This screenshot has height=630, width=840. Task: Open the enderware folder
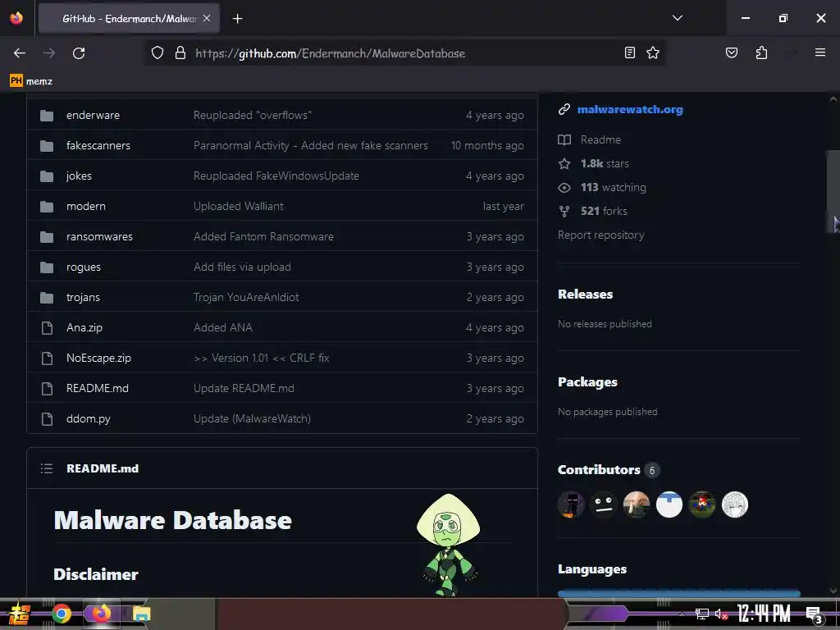(93, 115)
